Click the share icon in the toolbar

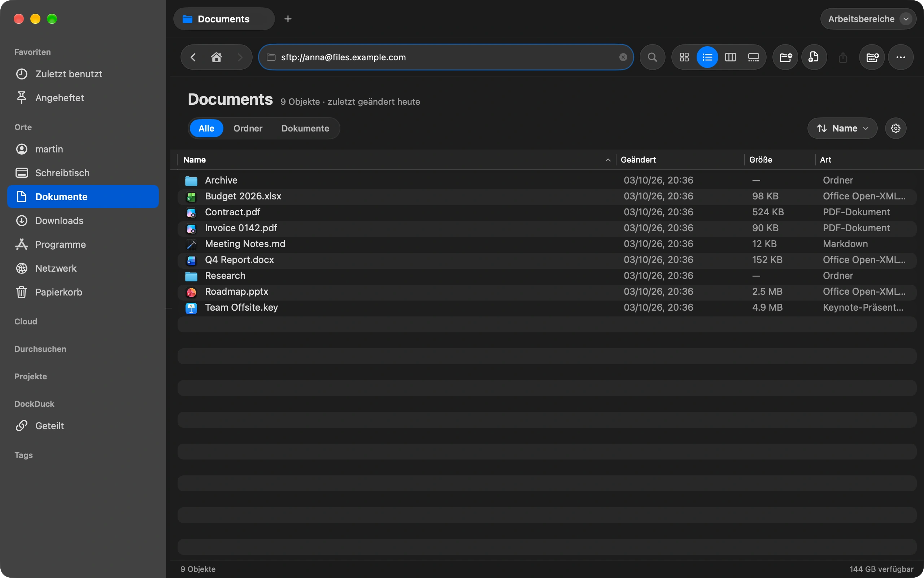pos(843,57)
